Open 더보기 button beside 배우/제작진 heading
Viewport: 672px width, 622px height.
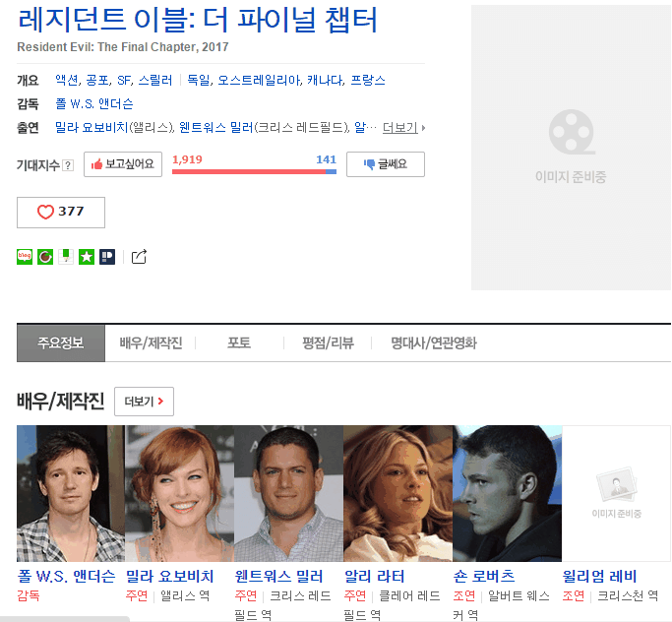144,402
